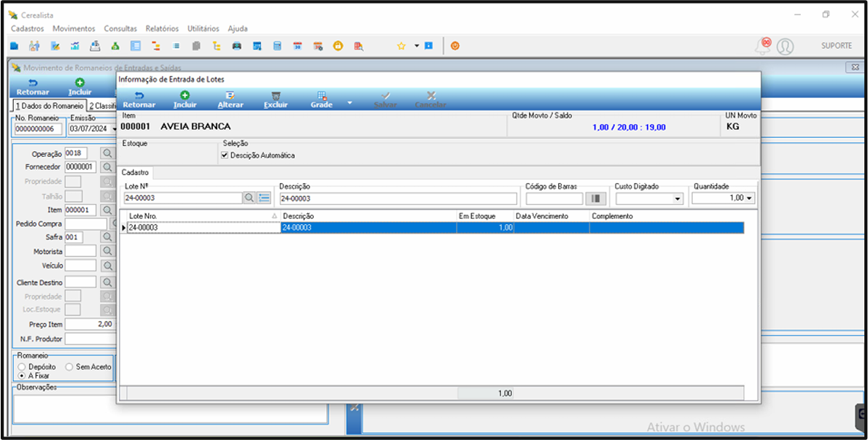Screen dimensions: 868x440
Task: Click Retornar in the Lotes dialog toolbar
Action: pos(139,99)
